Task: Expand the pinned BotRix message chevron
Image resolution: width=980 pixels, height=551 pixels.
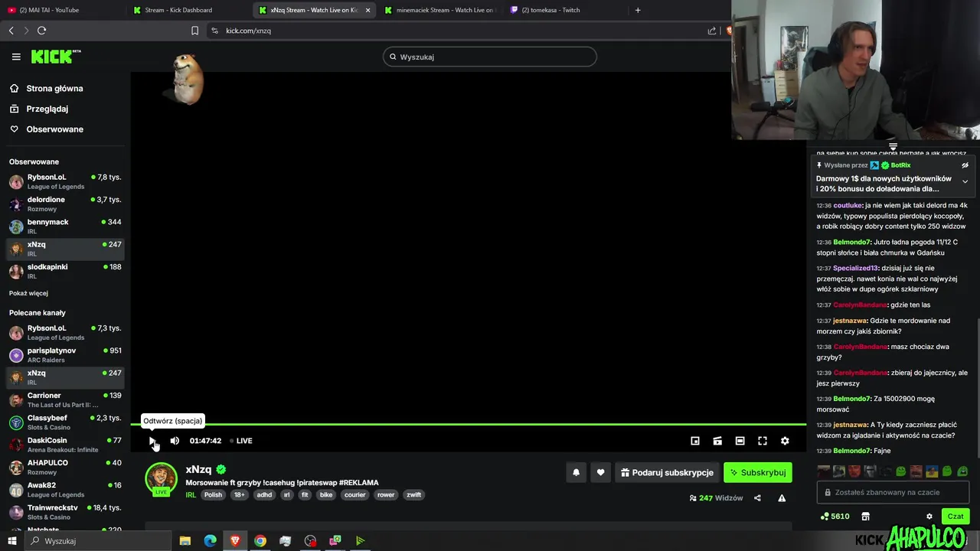Action: [x=965, y=182]
